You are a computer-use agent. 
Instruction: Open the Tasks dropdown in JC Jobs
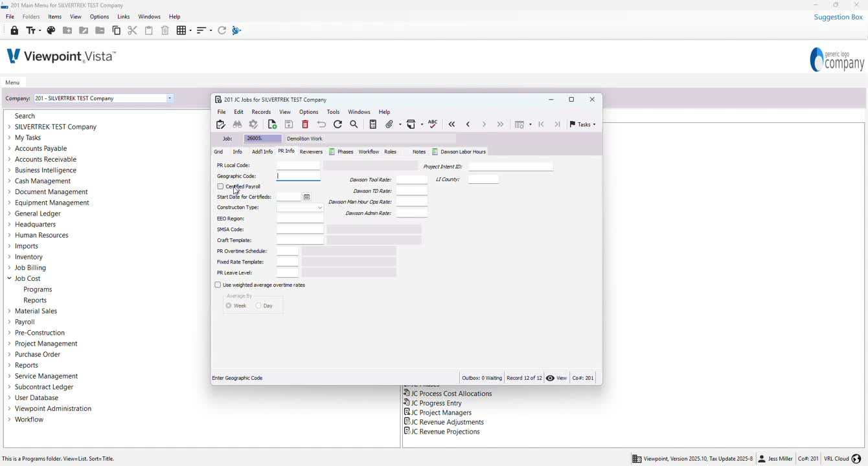(x=582, y=124)
